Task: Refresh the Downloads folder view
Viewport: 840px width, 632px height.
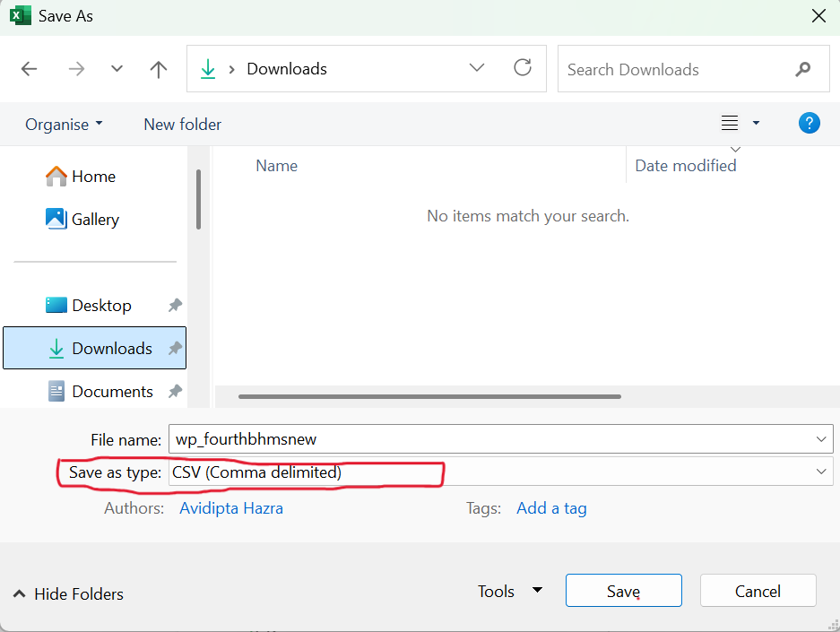Action: coord(523,68)
